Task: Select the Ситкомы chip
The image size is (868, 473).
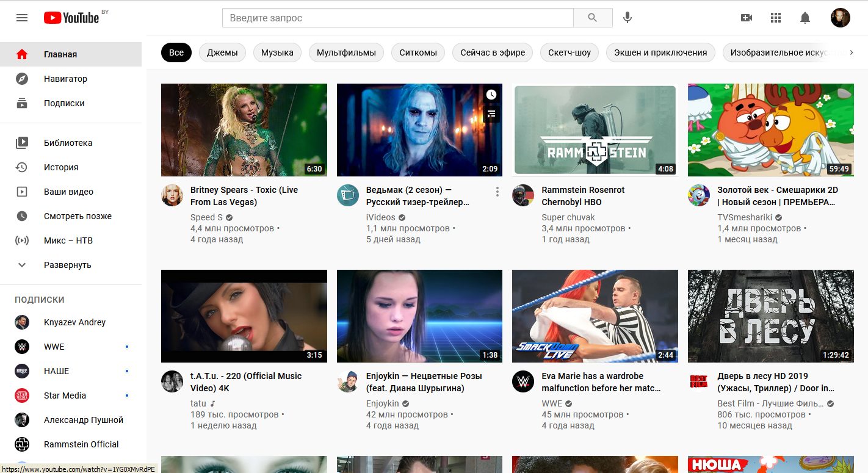Action: pos(418,52)
